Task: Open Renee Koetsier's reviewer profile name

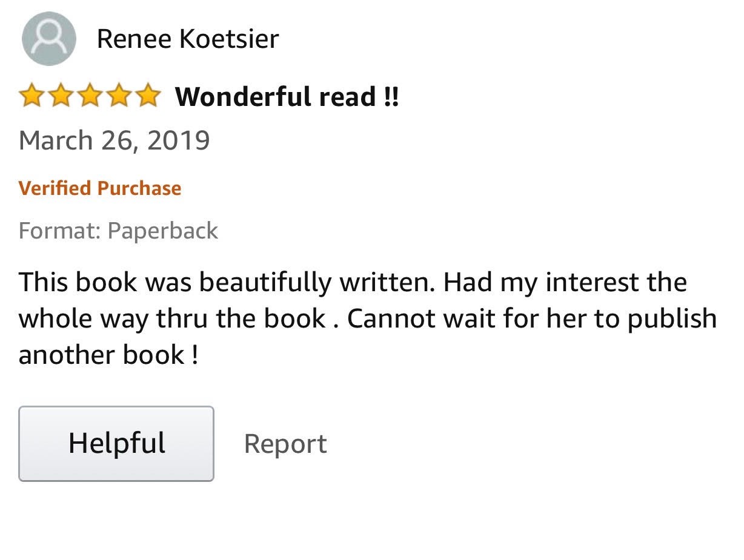Action: click(x=188, y=39)
